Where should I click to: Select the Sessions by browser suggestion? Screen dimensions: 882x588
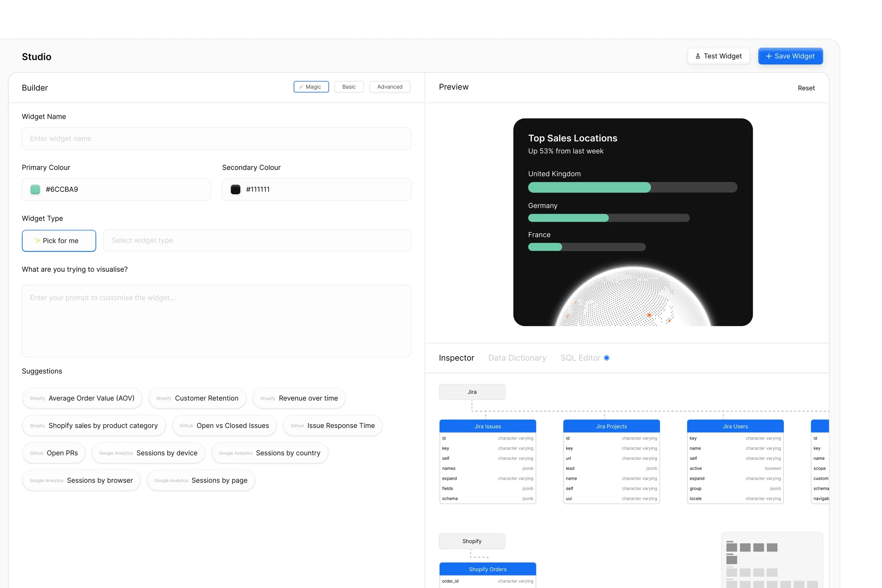(81, 481)
